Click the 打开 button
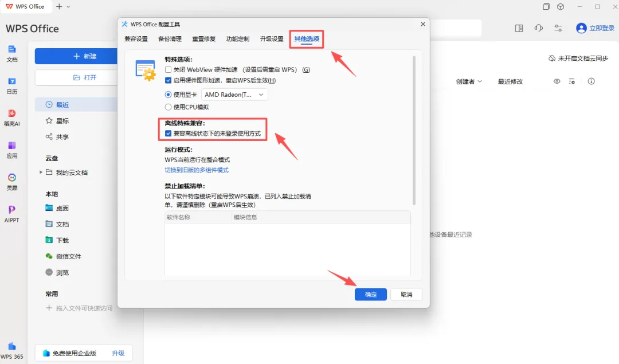The height and width of the screenshot is (364, 619). click(76, 77)
